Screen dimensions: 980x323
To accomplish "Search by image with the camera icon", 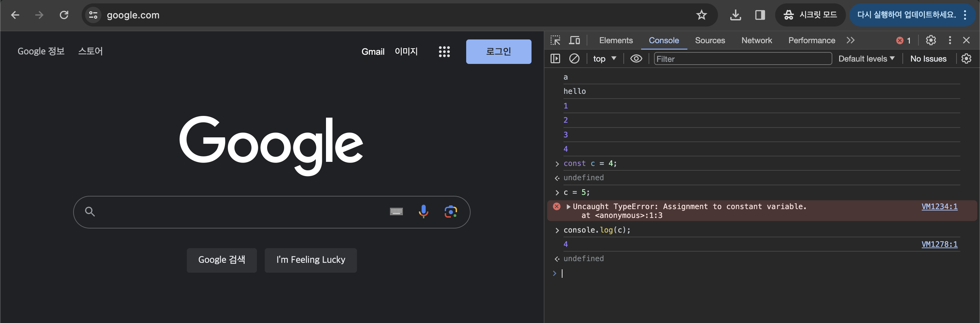I will point(451,211).
